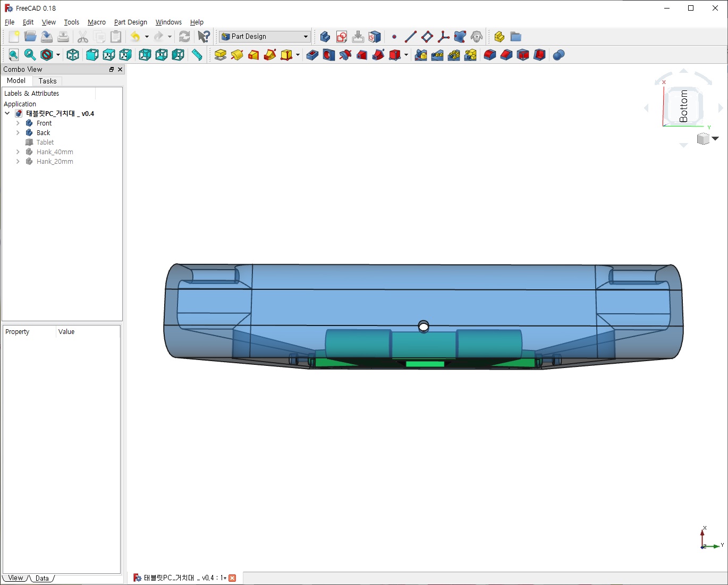Fit all content in view
Viewport: 728px width, 585px height.
14,55
